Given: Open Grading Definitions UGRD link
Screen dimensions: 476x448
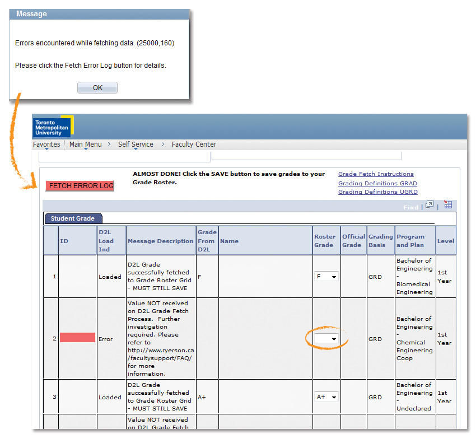Looking at the screenshot, I should point(377,192).
